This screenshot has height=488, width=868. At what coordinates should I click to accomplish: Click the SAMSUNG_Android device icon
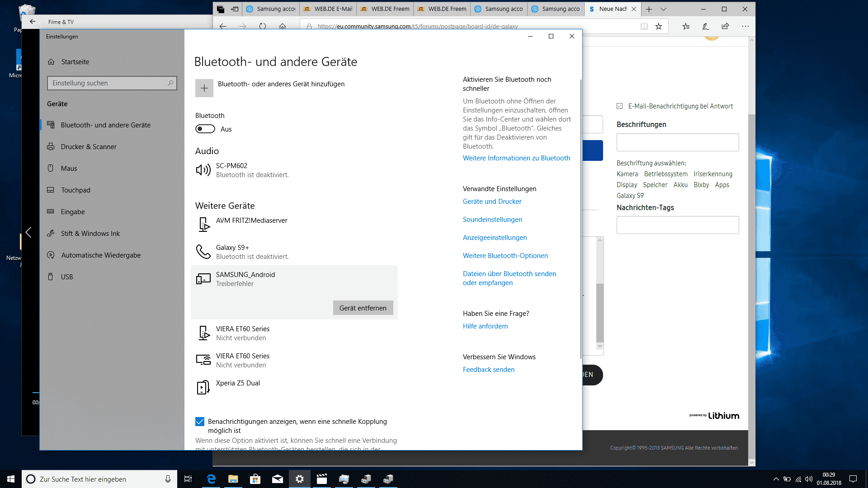tap(203, 279)
